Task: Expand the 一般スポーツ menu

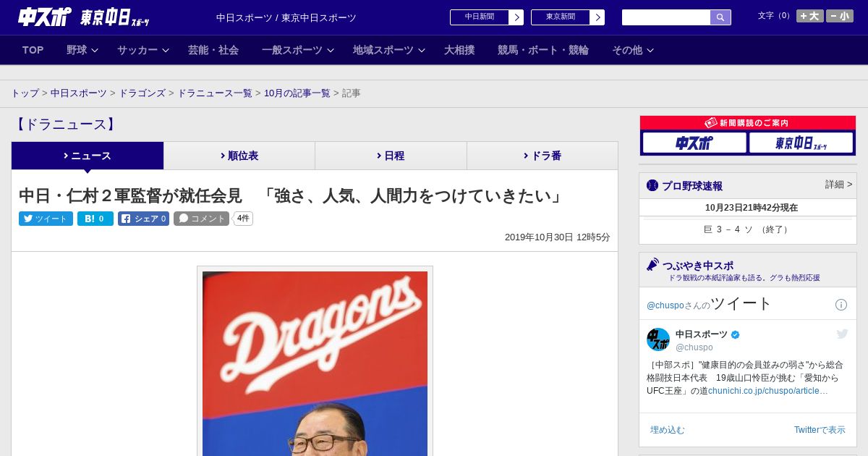Action: (298, 50)
